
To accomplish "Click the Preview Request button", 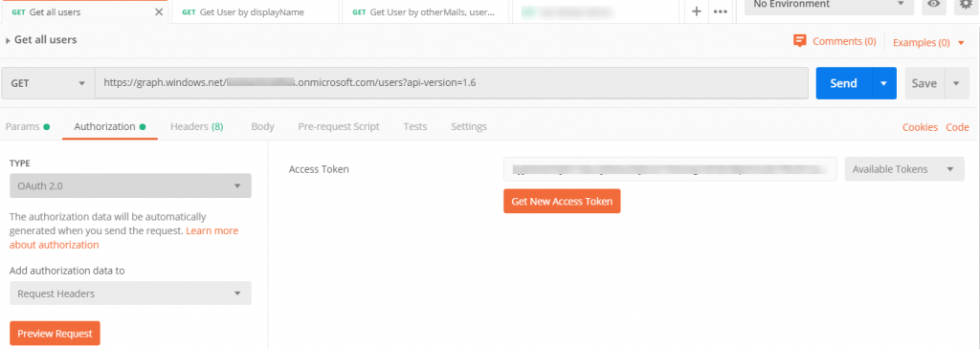I will 55,333.
